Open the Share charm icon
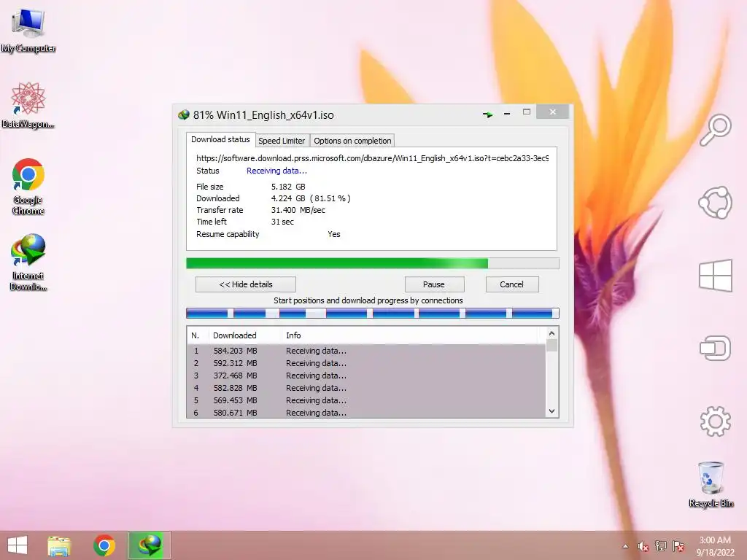747x560 pixels. click(715, 203)
